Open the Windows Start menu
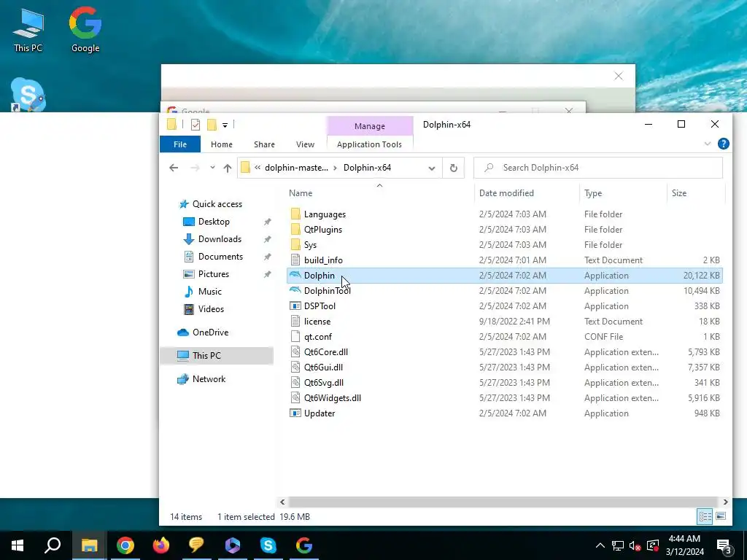747x560 pixels. 18,545
